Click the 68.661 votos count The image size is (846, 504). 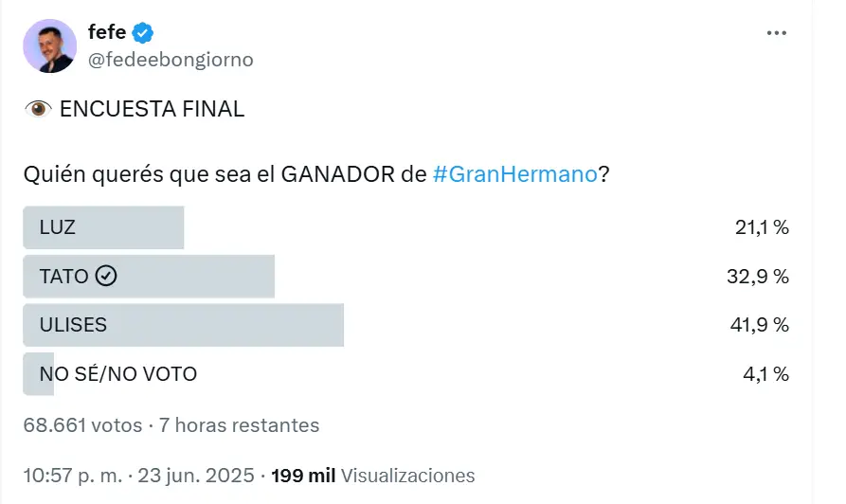pyautogui.click(x=82, y=425)
